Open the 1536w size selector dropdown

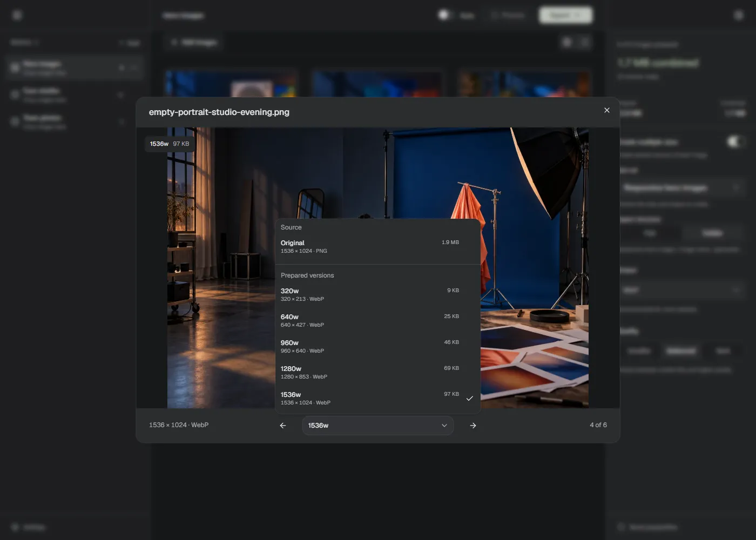coord(378,426)
